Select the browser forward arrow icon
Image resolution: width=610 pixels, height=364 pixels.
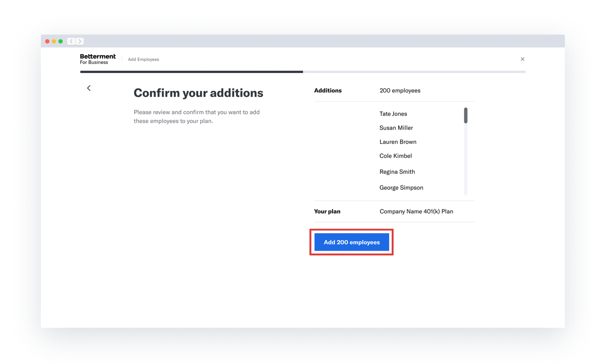coord(79,41)
